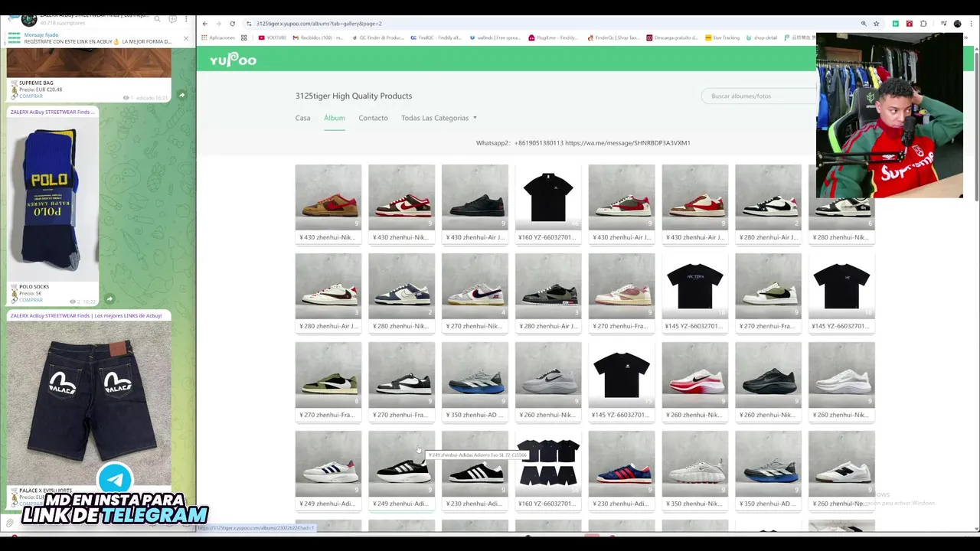This screenshot has width=980, height=551.
Task: Open the navy and white ¥280 Nike album
Action: click(401, 286)
